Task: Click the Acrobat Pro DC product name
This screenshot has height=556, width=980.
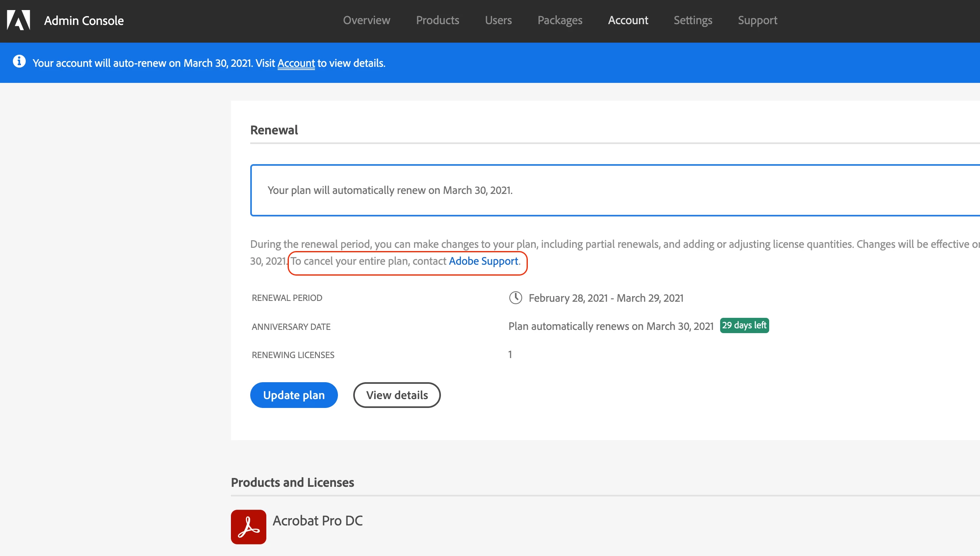Action: (x=317, y=521)
